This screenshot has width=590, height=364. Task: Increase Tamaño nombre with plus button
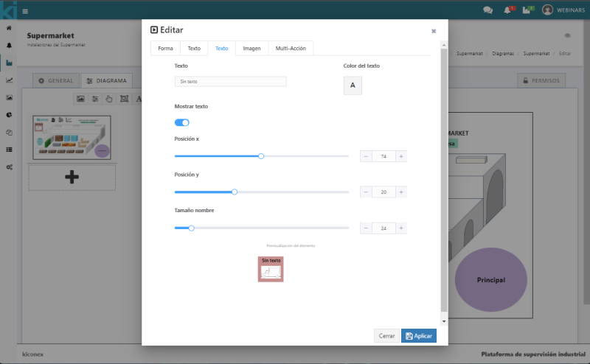click(x=401, y=228)
